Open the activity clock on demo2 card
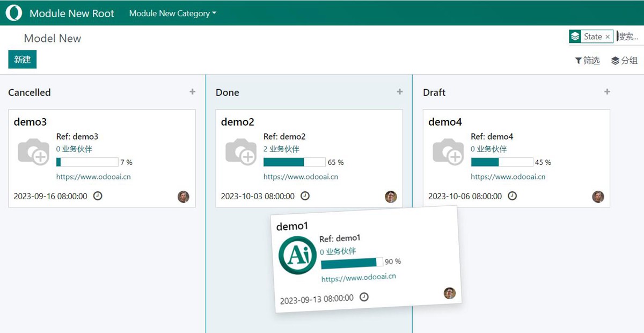 click(x=305, y=196)
